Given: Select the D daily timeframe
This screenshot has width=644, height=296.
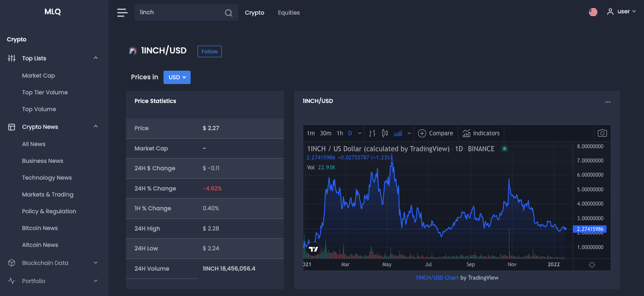Looking at the screenshot, I should point(350,133).
